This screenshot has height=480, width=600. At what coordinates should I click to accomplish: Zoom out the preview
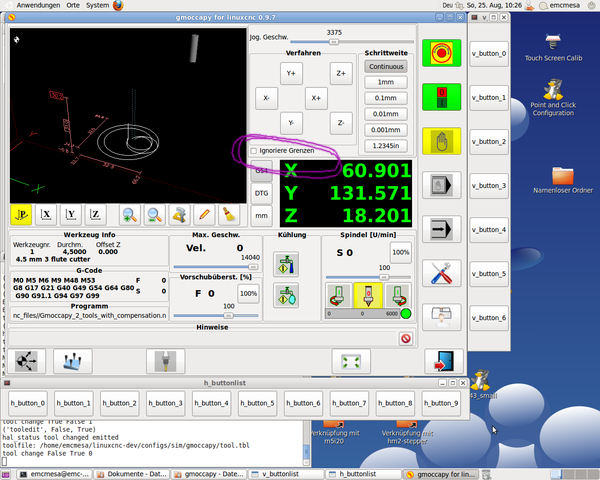[x=155, y=215]
